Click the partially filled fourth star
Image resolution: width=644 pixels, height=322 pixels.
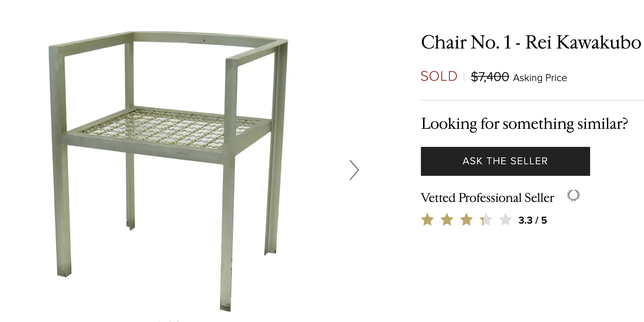click(x=486, y=220)
